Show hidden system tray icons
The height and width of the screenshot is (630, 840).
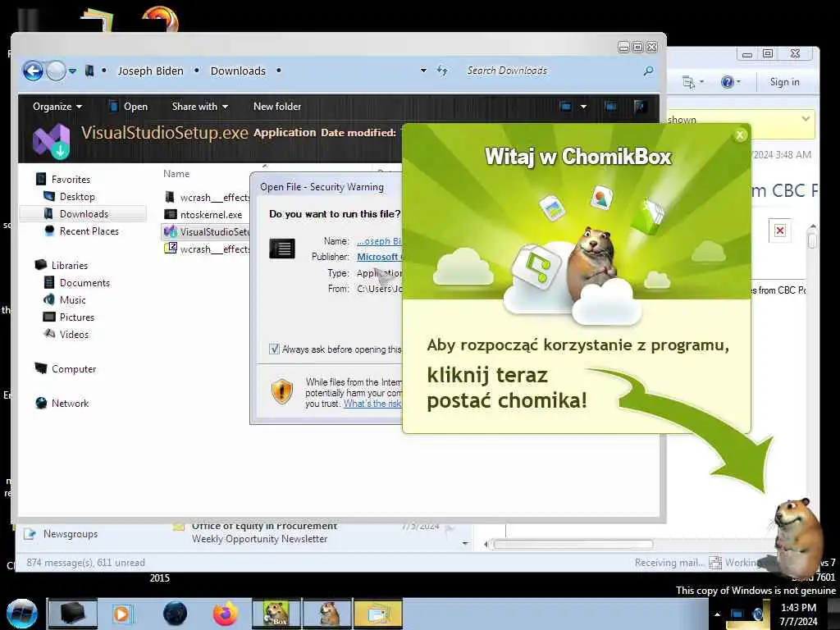click(717, 614)
